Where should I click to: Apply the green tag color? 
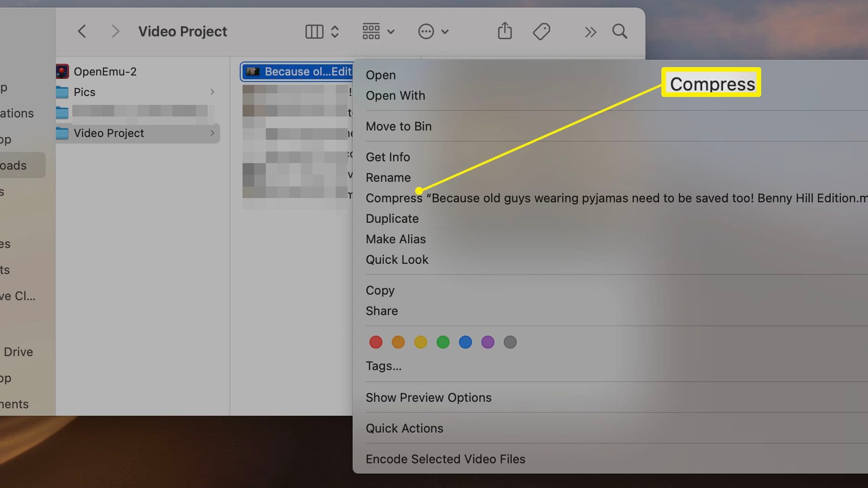(x=443, y=342)
